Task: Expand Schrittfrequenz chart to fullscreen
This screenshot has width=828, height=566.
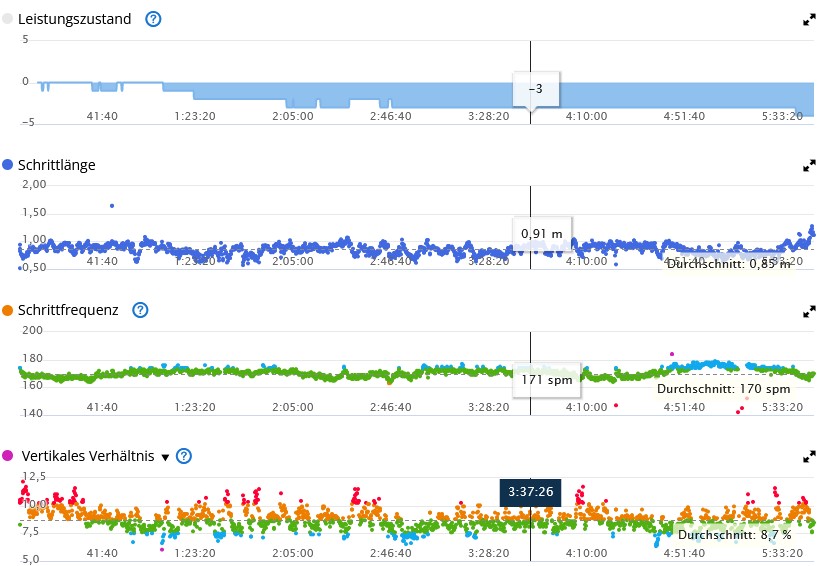Action: click(809, 311)
